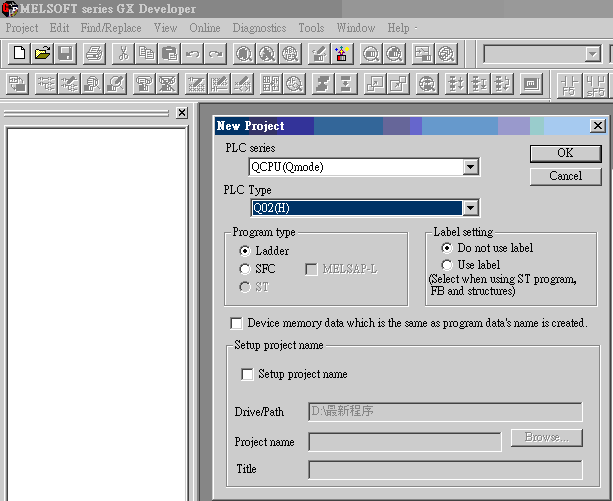The image size is (613, 501).
Task: Click the Browse... button
Action: [547, 437]
